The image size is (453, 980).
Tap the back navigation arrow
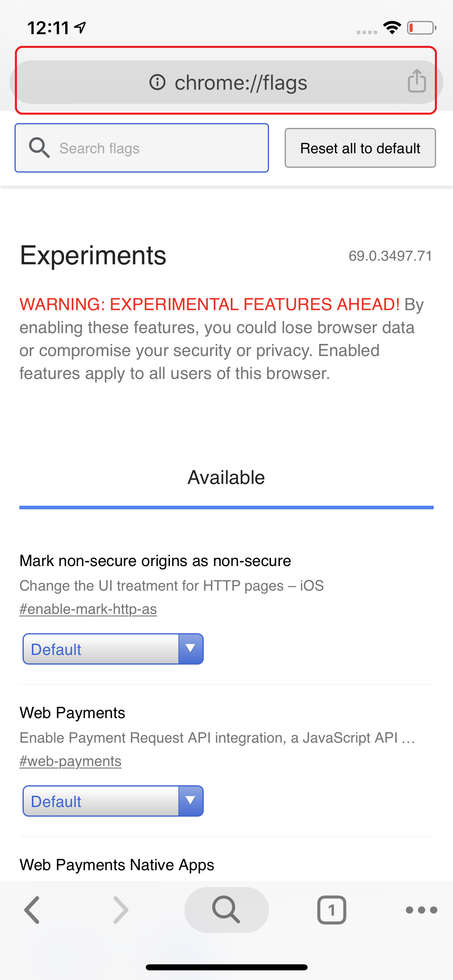point(32,910)
